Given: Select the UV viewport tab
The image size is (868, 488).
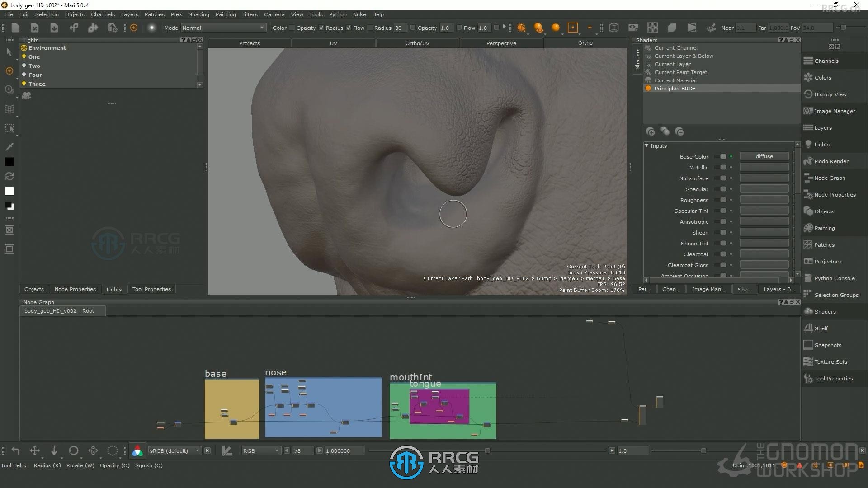Looking at the screenshot, I should [x=334, y=43].
